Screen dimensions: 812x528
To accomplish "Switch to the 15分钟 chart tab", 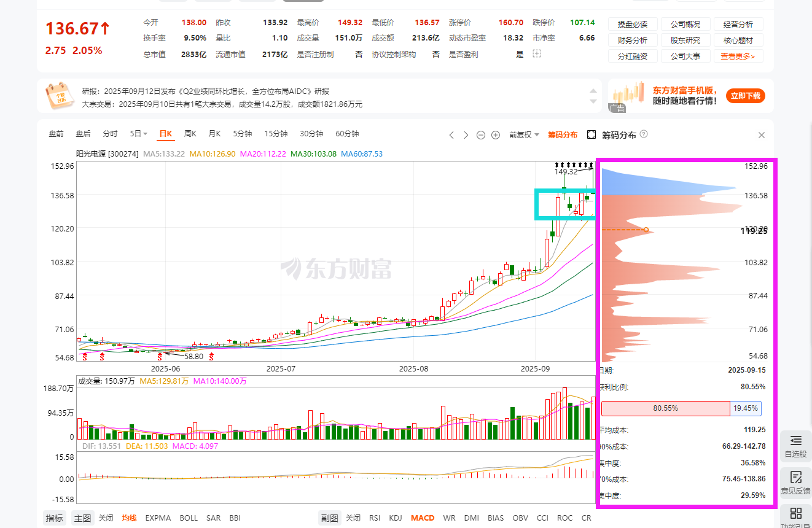I will tap(276, 134).
